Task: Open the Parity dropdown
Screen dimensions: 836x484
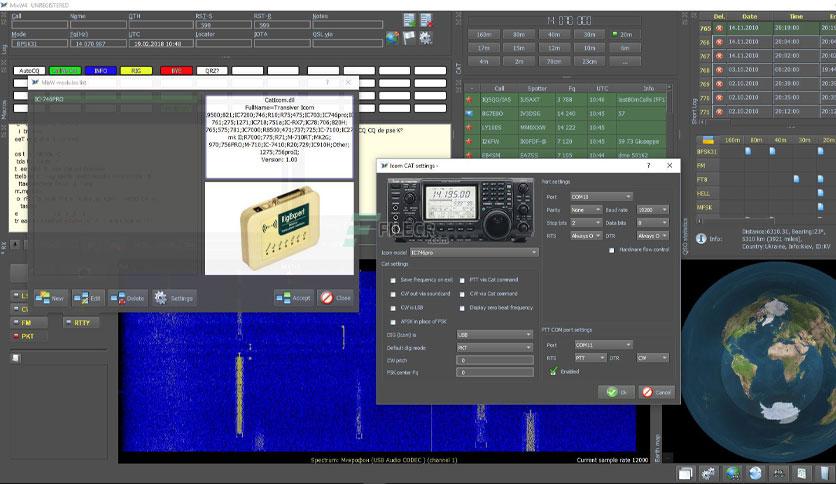Action: [x=586, y=210]
